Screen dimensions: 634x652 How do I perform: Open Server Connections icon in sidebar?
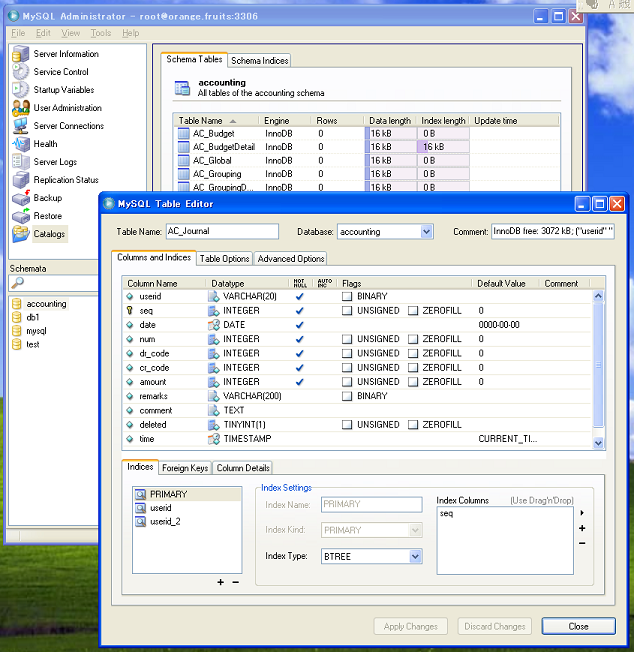[x=20, y=126]
